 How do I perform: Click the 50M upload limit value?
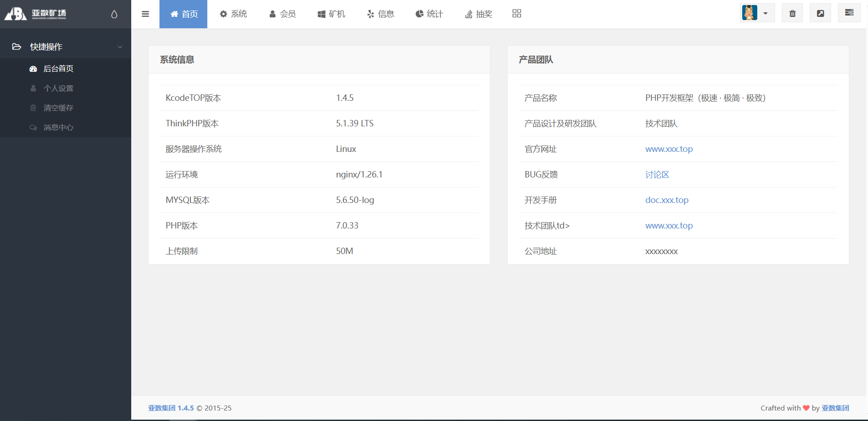click(344, 251)
